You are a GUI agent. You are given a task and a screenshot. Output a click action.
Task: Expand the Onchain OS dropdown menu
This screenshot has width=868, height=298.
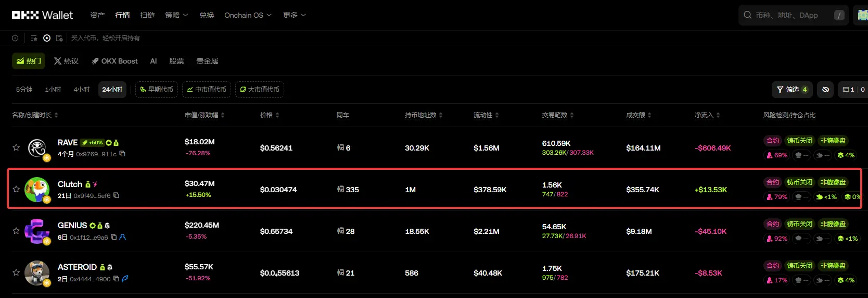tap(248, 15)
